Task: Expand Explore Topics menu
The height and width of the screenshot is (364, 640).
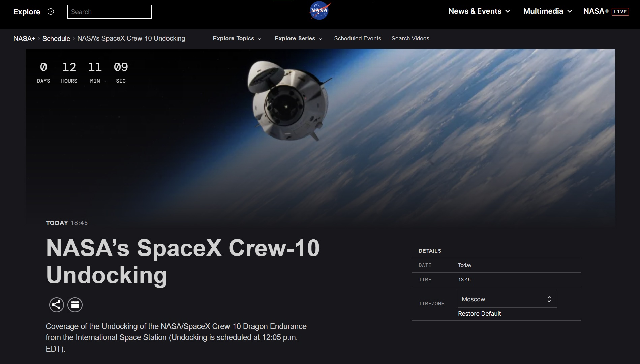Action: (237, 39)
